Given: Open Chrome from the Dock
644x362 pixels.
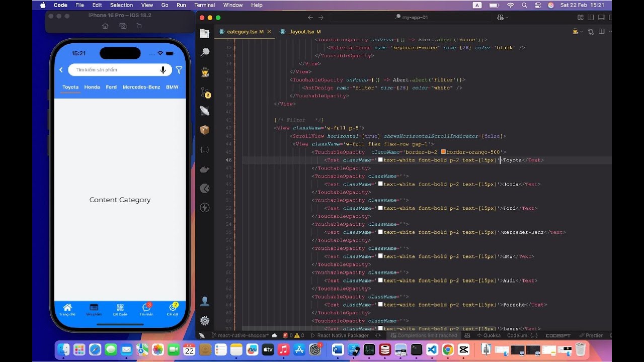Looking at the screenshot, I should pos(448,349).
